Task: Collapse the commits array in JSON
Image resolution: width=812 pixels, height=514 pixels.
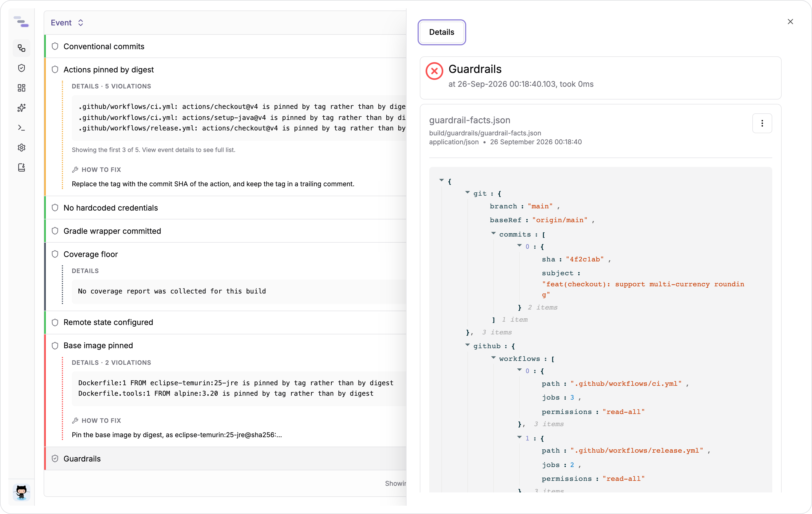Action: 493,233
